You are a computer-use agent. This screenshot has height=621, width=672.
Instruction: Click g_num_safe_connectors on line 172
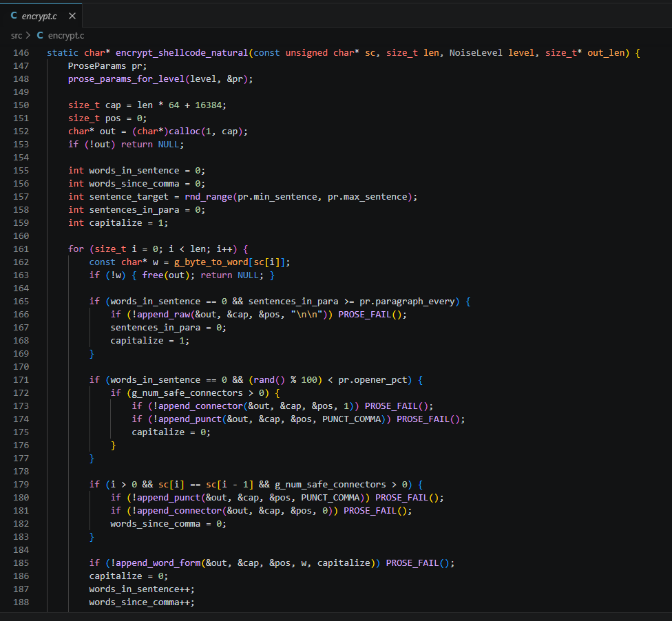(187, 393)
